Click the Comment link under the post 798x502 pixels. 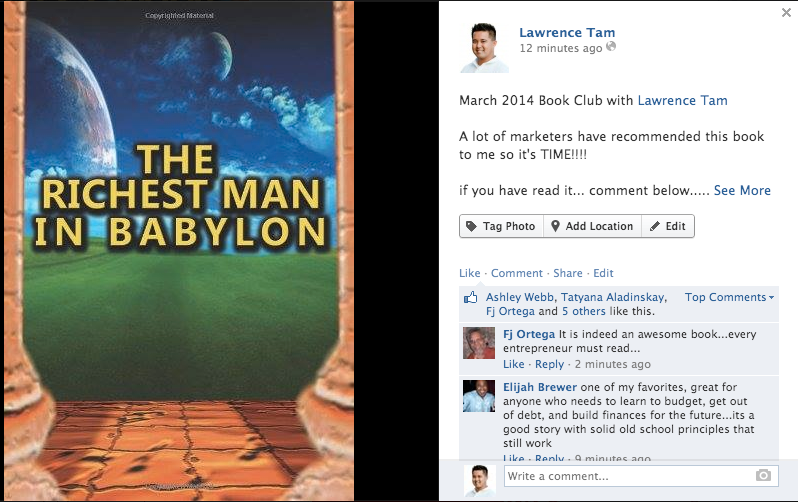517,273
